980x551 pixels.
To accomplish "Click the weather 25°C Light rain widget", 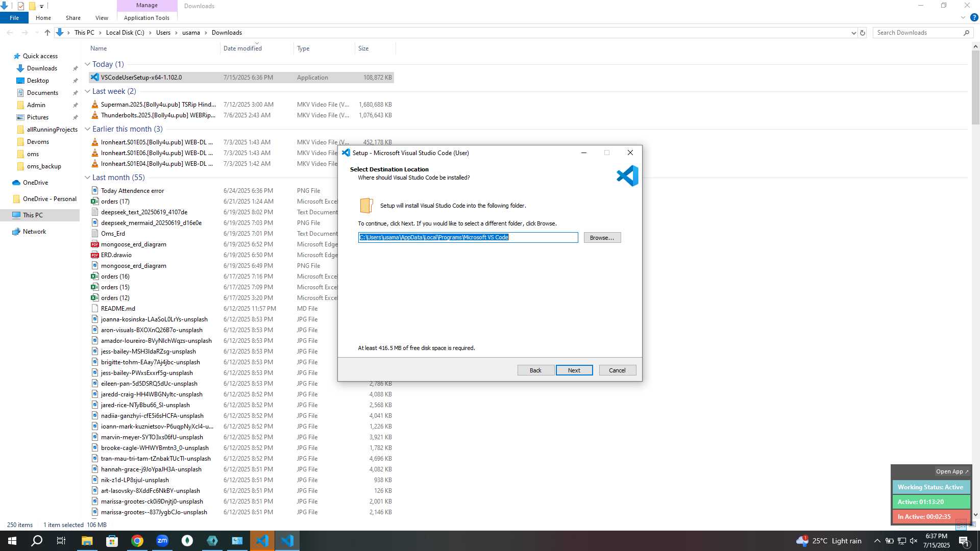I will pos(829,541).
